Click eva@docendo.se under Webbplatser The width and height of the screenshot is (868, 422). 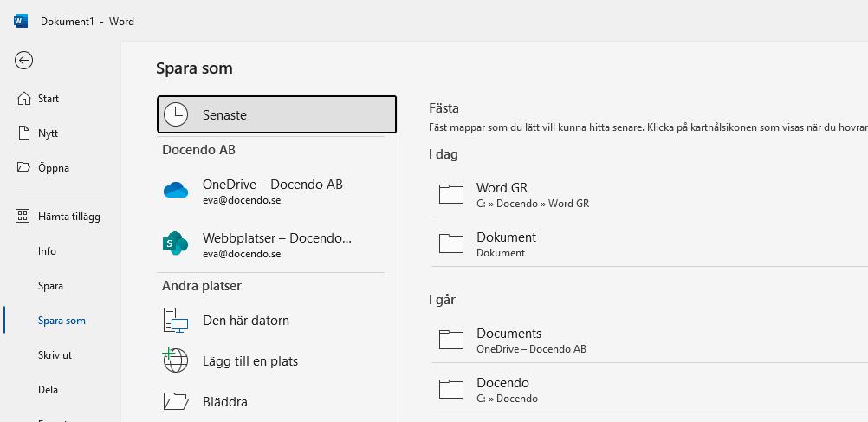[x=242, y=254]
